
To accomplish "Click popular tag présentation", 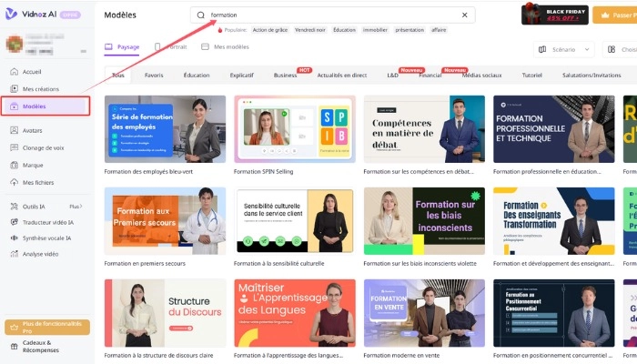I will 409,30.
